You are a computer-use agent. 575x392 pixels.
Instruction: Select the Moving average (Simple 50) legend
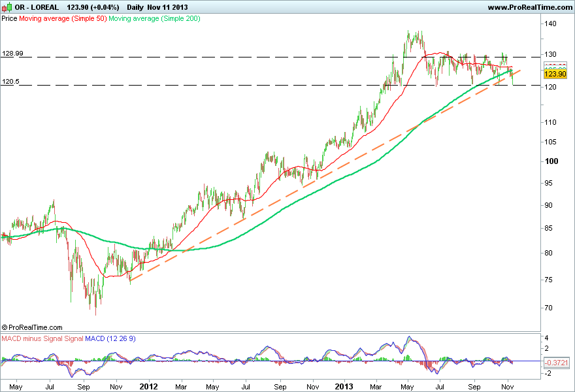tap(63, 18)
